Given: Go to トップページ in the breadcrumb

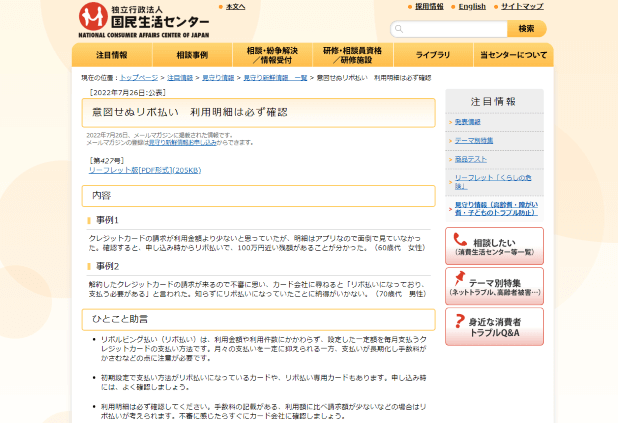Looking at the screenshot, I should (139, 78).
